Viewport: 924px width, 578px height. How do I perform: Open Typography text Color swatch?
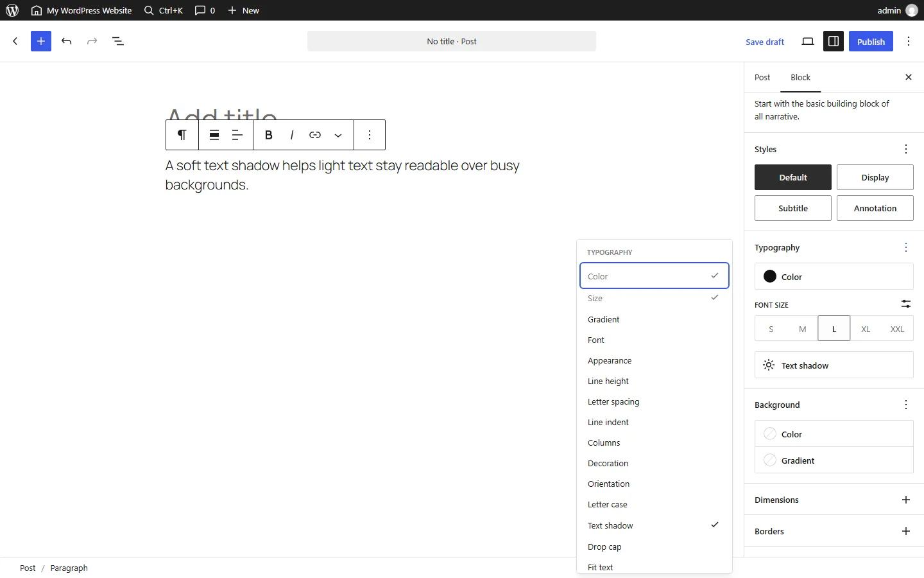(834, 276)
